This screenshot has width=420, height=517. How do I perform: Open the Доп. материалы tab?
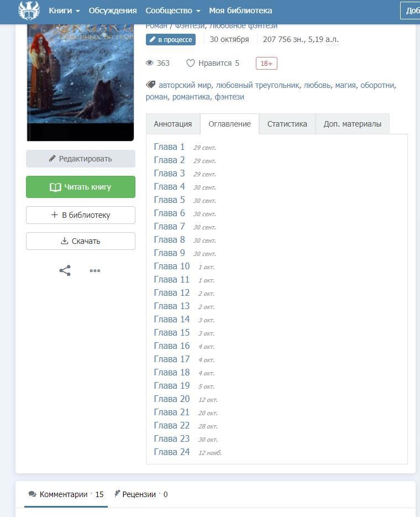click(x=353, y=124)
